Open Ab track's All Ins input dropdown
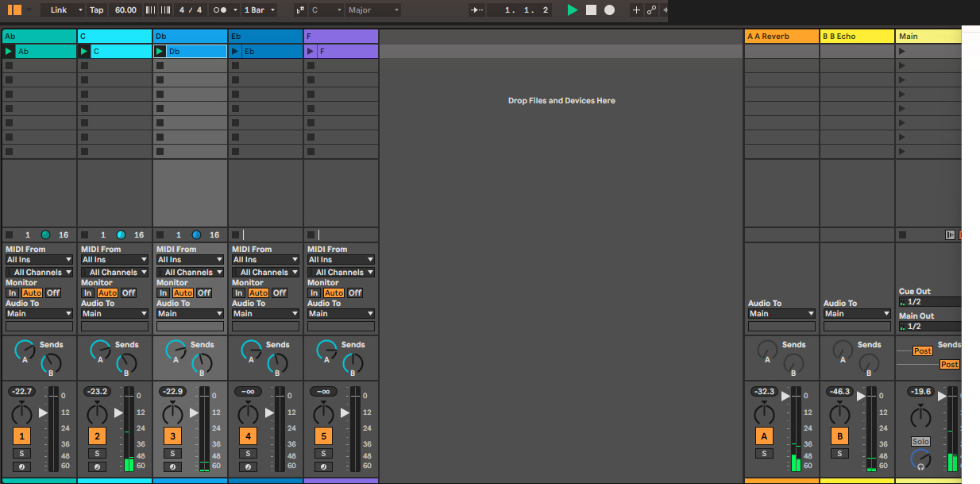Image resolution: width=980 pixels, height=484 pixels. (39, 259)
